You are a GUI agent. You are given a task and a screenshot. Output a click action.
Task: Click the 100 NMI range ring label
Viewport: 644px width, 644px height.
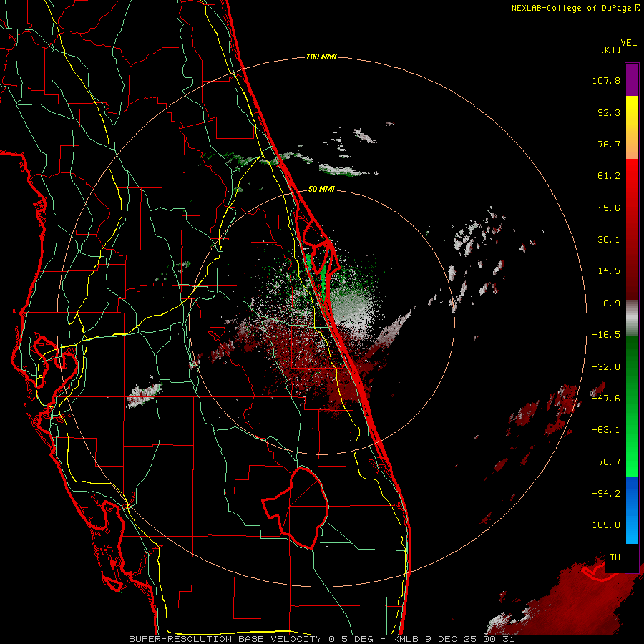(x=321, y=57)
